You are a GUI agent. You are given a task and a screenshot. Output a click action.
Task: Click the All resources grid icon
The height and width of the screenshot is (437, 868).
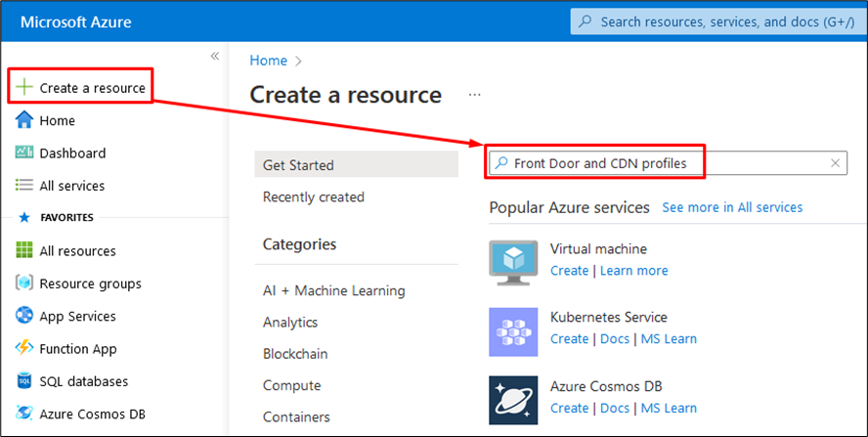point(24,250)
